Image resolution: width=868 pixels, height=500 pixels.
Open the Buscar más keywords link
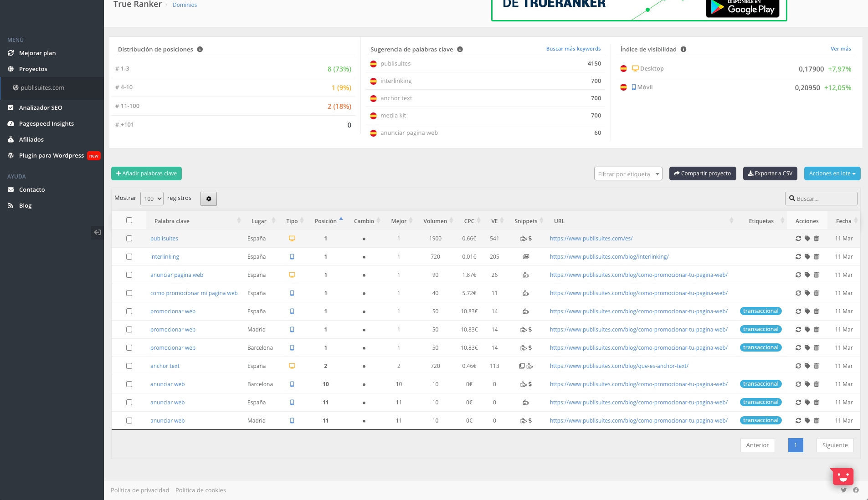click(573, 48)
